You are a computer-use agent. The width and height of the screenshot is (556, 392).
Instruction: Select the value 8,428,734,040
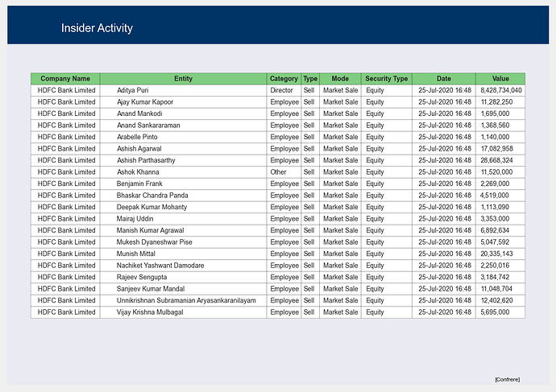coord(500,90)
